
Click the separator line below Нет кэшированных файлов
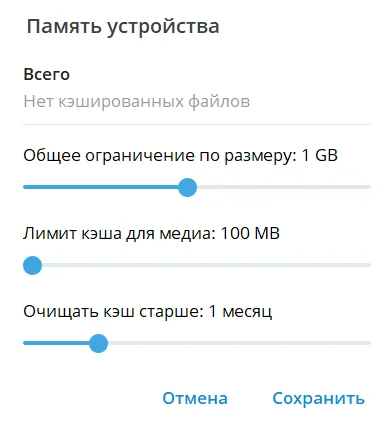[x=197, y=125]
